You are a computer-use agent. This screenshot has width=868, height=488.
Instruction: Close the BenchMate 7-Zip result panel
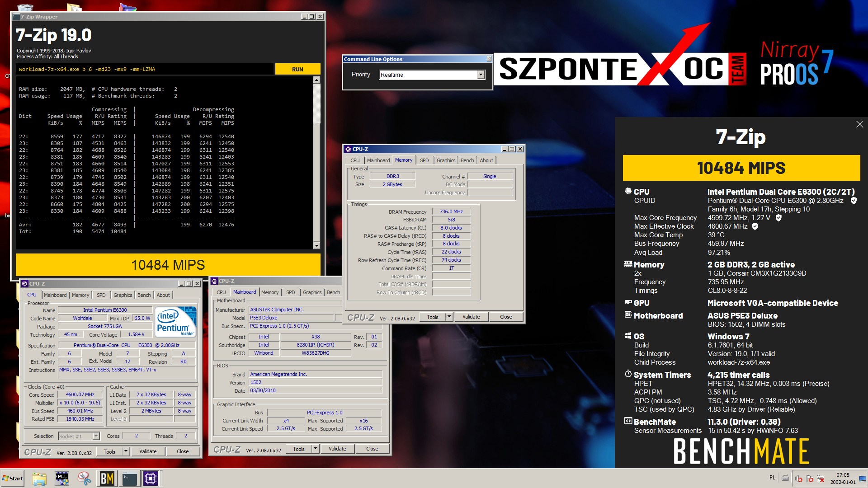(x=859, y=124)
